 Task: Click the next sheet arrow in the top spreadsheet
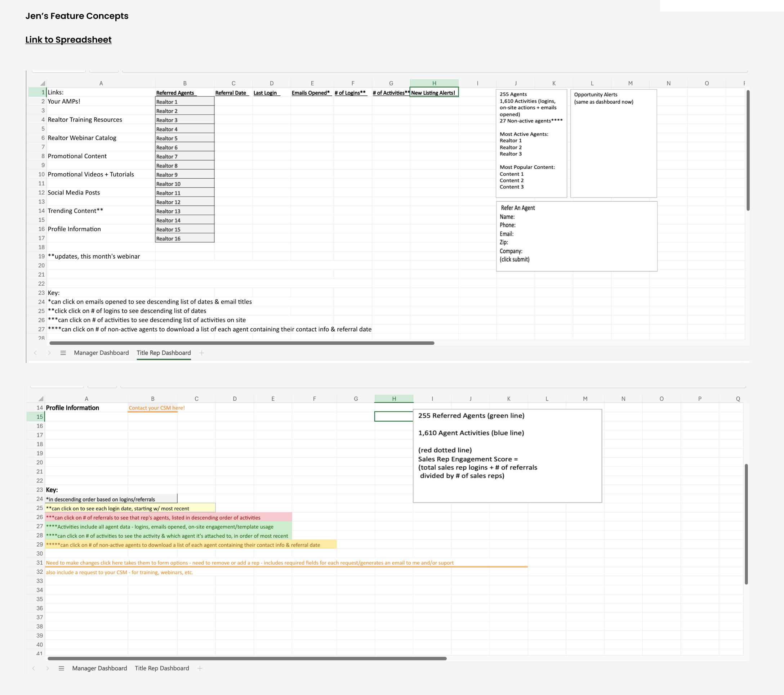(x=49, y=353)
